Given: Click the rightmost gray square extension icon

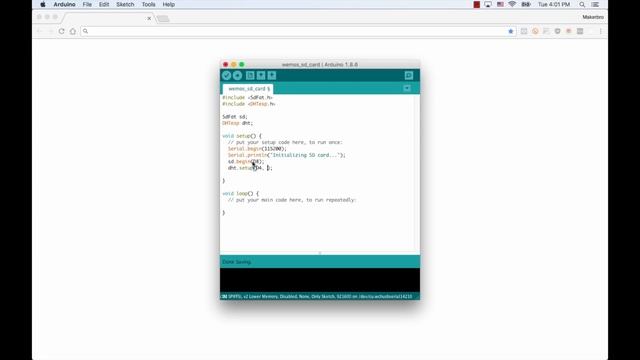Looking at the screenshot, I should tap(580, 31).
